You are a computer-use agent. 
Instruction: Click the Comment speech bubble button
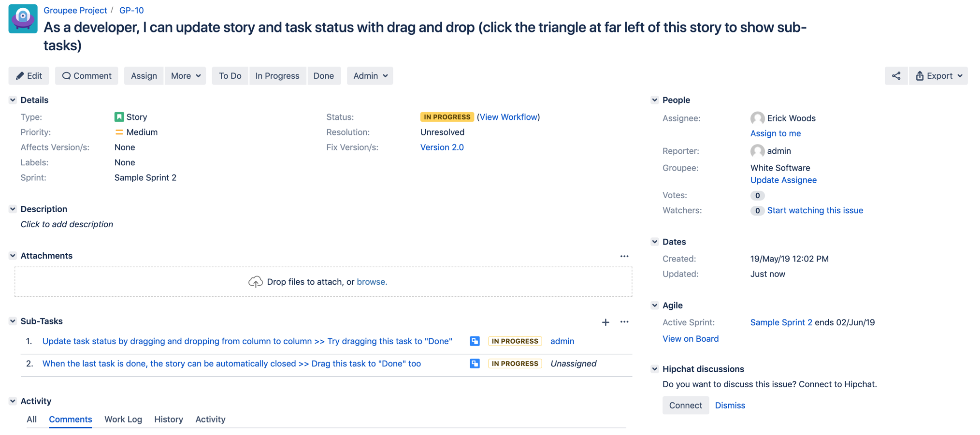(x=86, y=76)
